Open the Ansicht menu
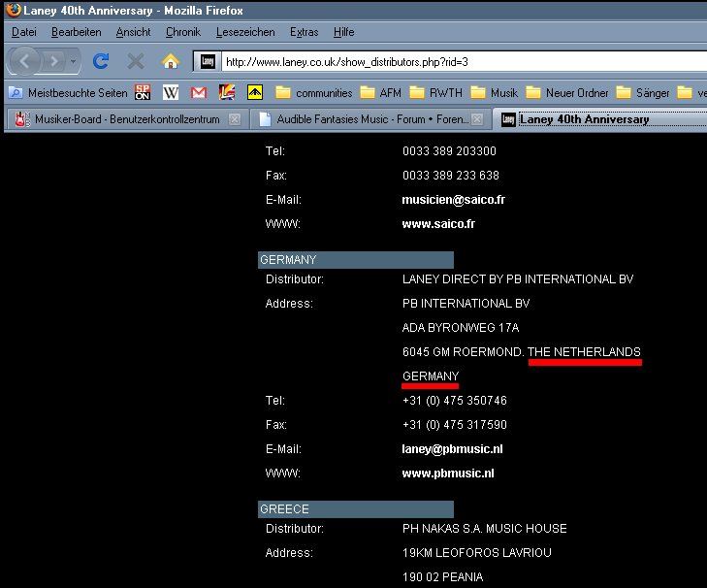 [133, 32]
